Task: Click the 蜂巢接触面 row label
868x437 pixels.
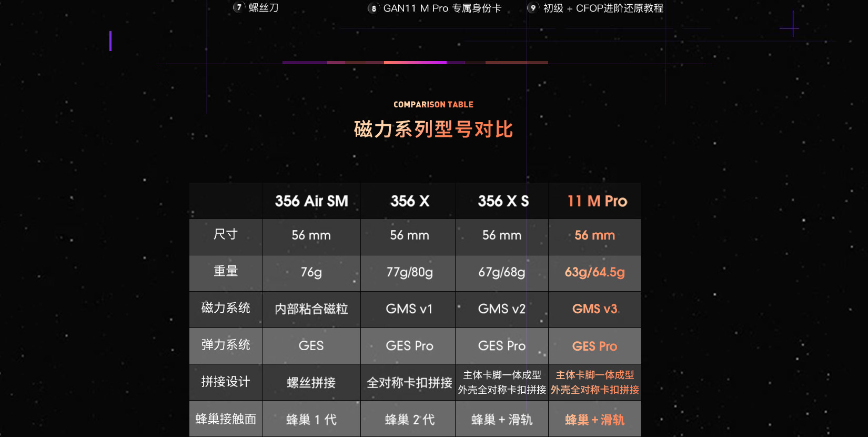Action: tap(226, 419)
